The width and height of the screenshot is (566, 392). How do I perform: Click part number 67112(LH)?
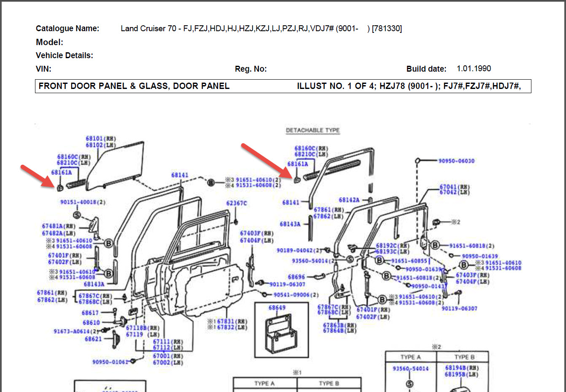coord(168,348)
